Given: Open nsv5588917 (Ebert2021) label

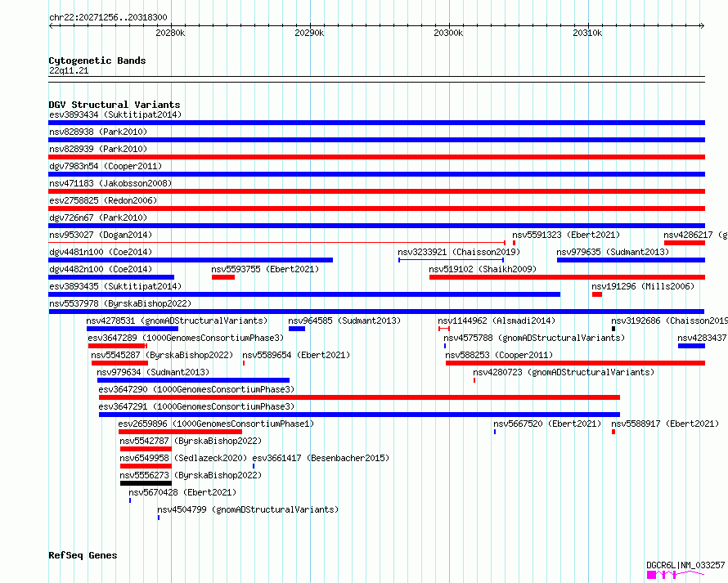Looking at the screenshot, I should coord(665,424).
